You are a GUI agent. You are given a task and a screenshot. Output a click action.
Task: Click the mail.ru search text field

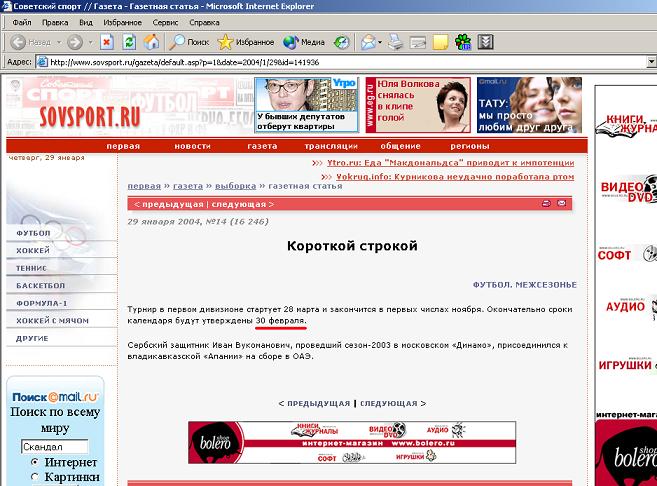tap(54, 446)
